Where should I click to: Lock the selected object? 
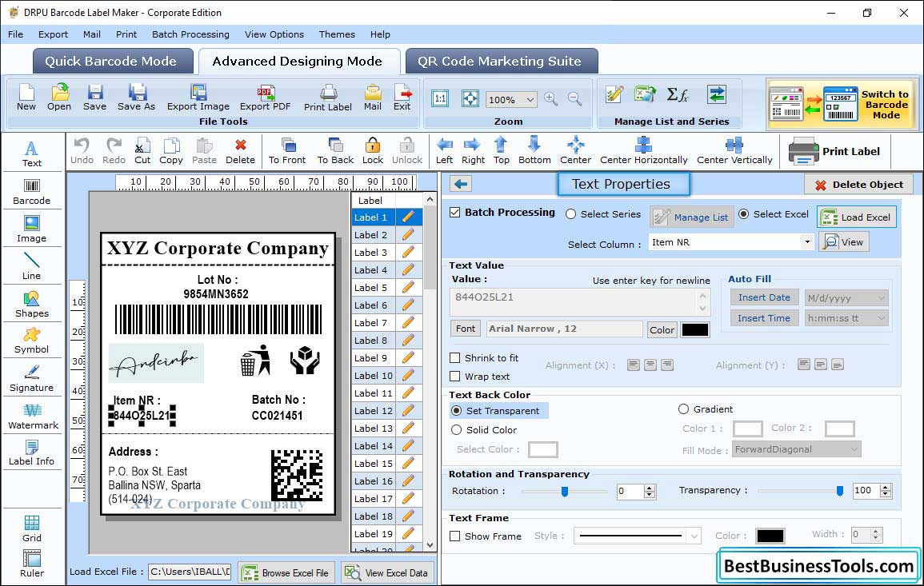[373, 151]
